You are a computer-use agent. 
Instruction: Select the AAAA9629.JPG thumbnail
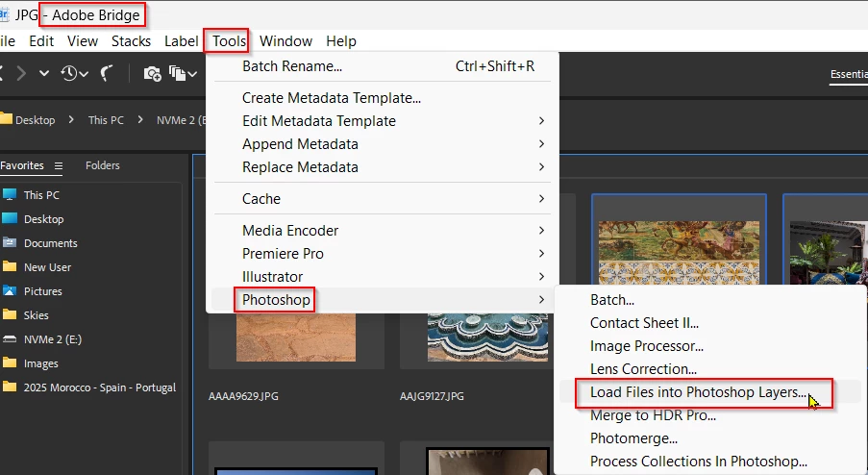(296, 337)
